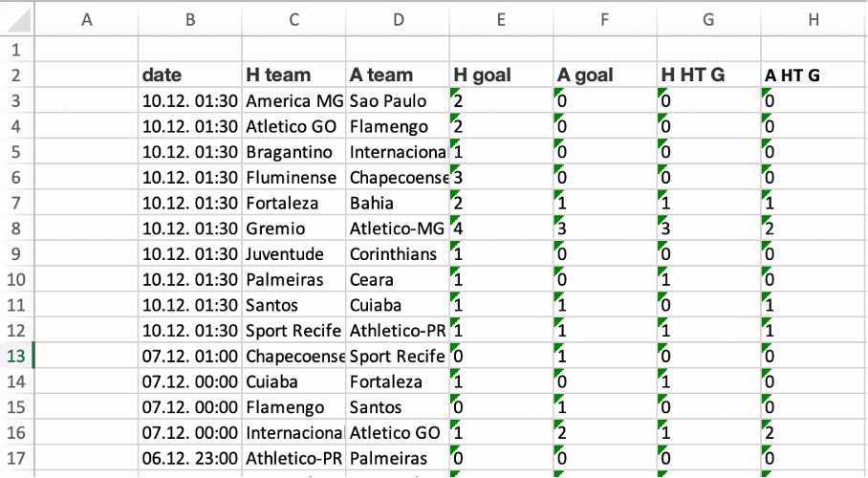The width and height of the screenshot is (868, 478).
Task: Click the column H header
Action: tap(814, 18)
